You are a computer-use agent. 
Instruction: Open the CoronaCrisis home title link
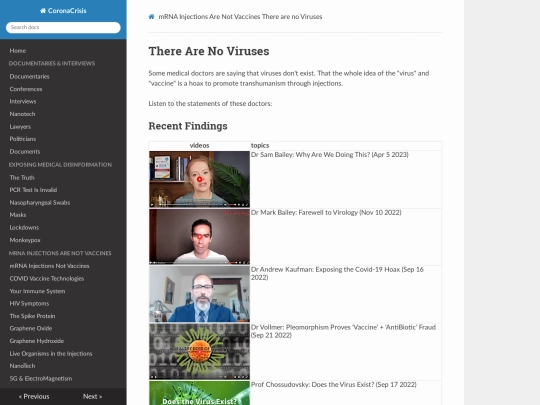63,11
